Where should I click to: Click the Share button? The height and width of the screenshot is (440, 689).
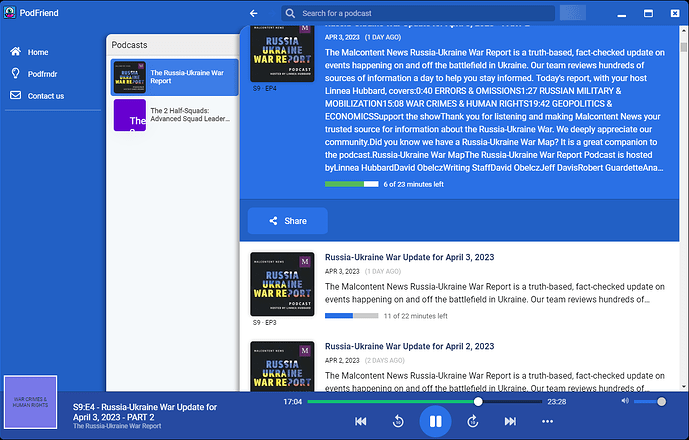coord(288,221)
